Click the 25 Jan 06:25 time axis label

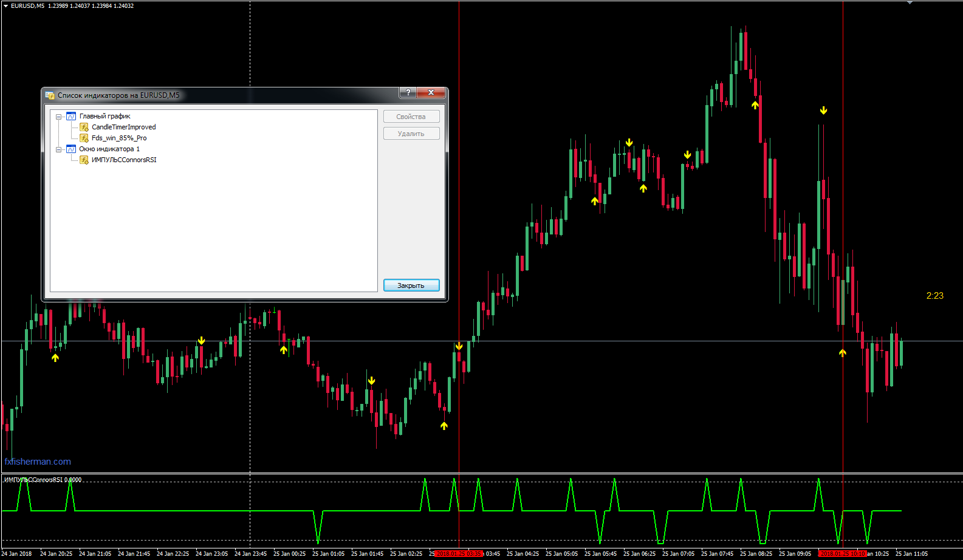click(639, 554)
